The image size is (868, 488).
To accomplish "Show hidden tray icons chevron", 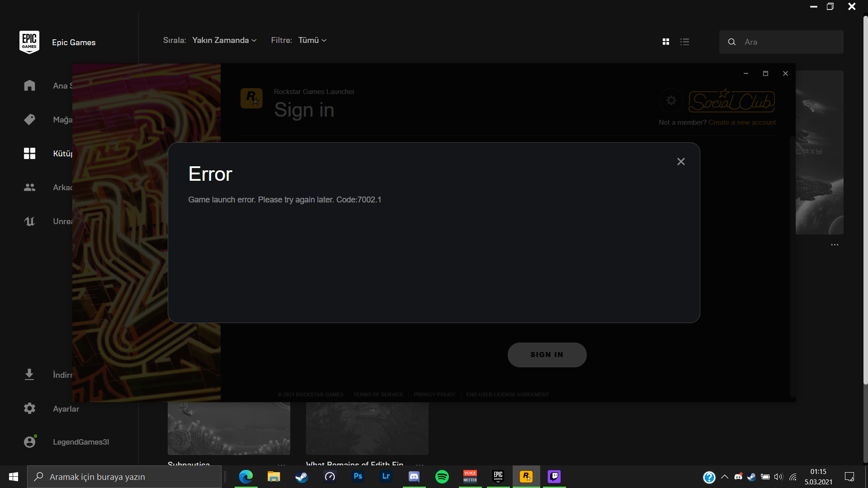I will point(725,477).
